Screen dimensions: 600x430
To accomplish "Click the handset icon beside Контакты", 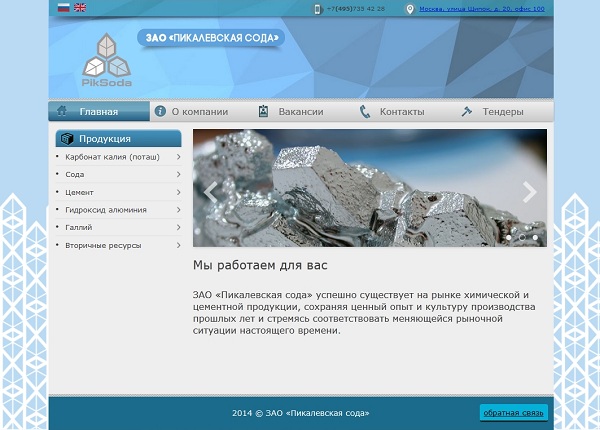I will 365,112.
